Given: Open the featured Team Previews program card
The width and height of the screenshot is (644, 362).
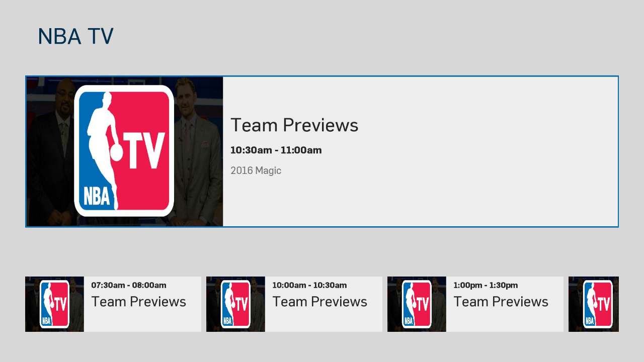Looking at the screenshot, I should (322, 151).
